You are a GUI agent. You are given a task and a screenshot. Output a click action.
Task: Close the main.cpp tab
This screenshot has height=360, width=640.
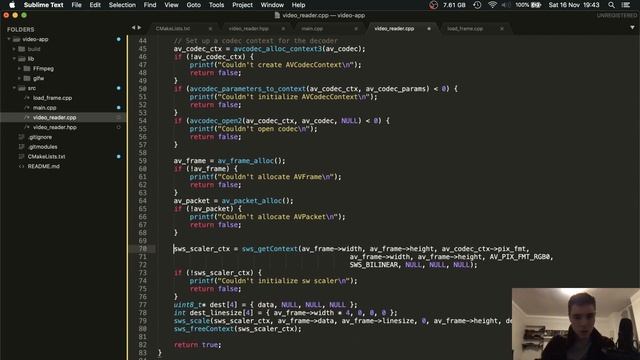tap(356, 29)
